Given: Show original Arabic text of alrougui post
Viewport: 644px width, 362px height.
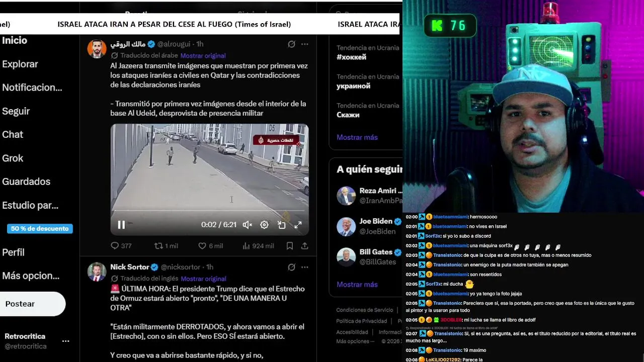Looking at the screenshot, I should coord(203,56).
